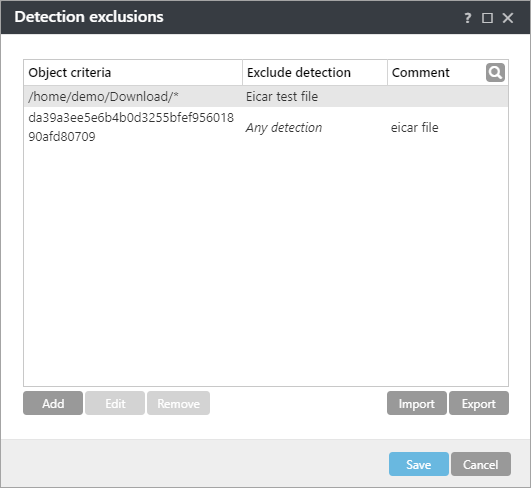Image resolution: width=531 pixels, height=488 pixels.
Task: Cancel the dialog changes
Action: [481, 464]
